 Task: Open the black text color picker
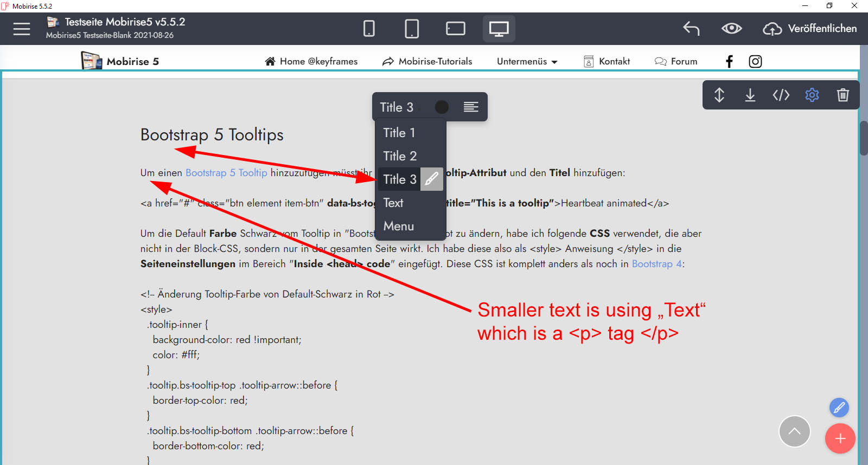pyautogui.click(x=442, y=107)
